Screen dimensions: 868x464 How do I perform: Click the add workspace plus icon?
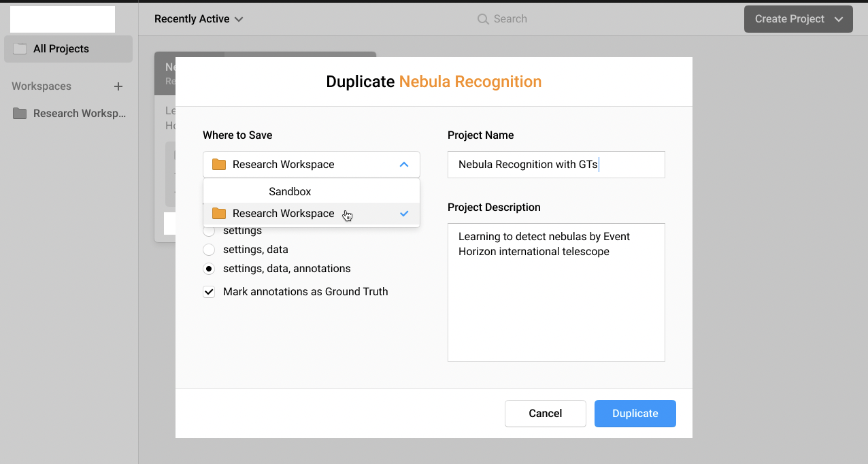pos(118,86)
